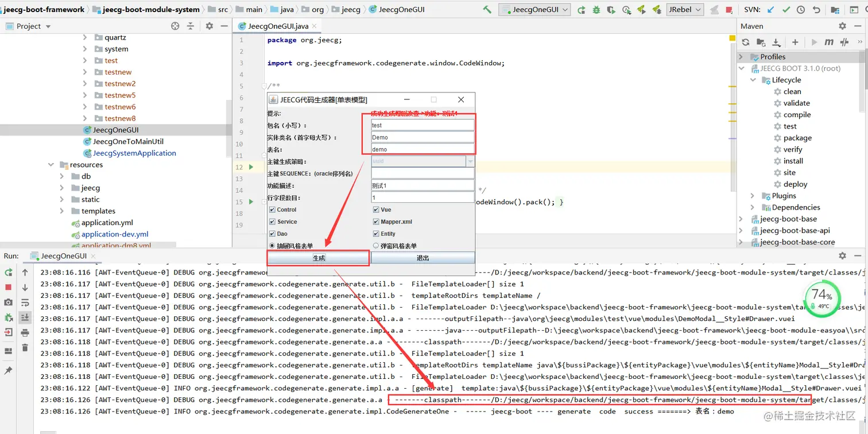Select the 抽屉风格表单 radio button
The width and height of the screenshot is (868, 434).
coord(273,246)
